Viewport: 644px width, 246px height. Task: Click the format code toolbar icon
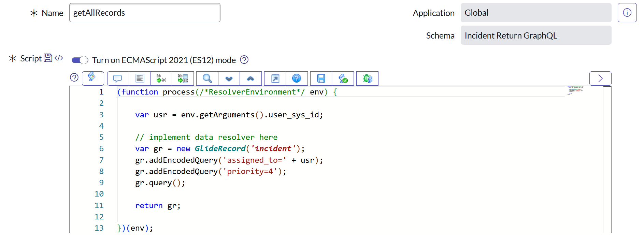click(x=140, y=78)
